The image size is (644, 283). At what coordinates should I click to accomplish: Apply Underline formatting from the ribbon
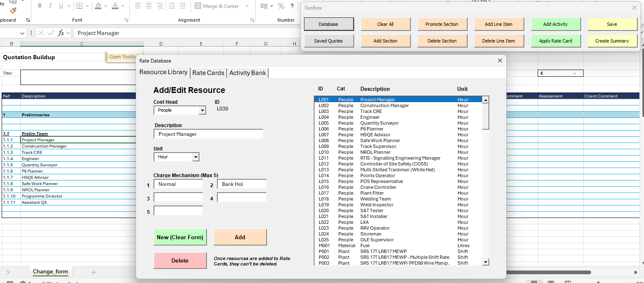[x=61, y=6]
